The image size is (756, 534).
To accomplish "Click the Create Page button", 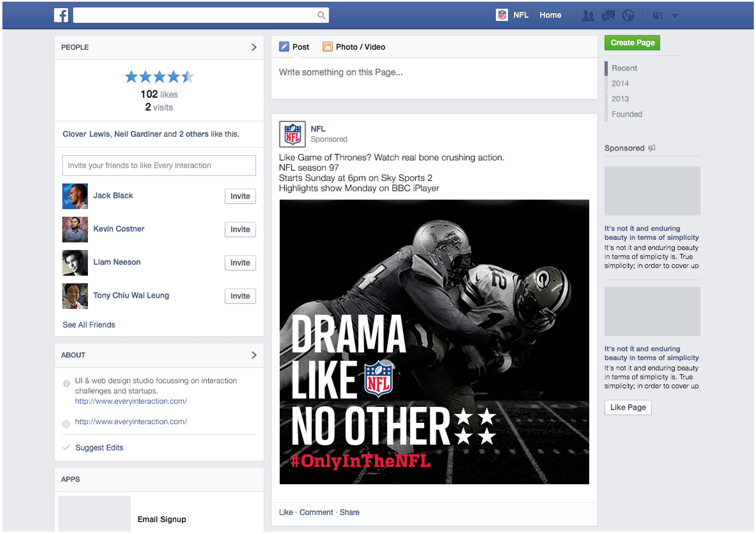I will [632, 43].
